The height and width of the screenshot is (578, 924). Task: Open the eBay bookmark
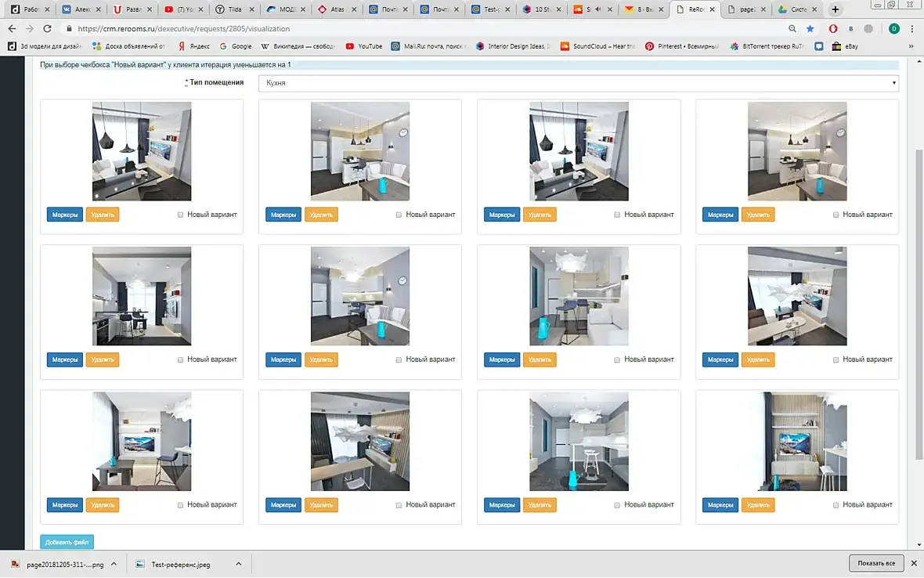(844, 46)
